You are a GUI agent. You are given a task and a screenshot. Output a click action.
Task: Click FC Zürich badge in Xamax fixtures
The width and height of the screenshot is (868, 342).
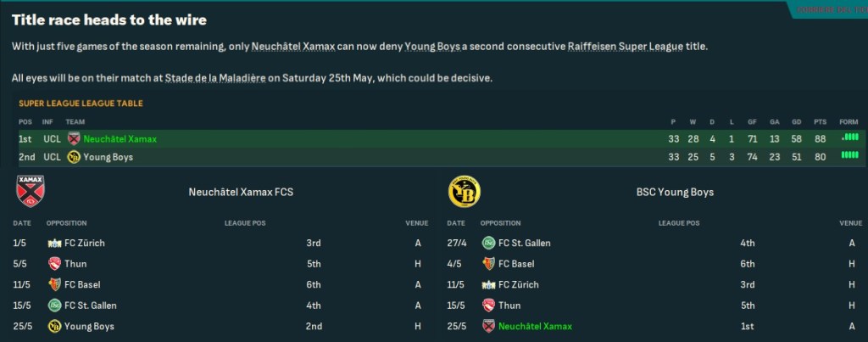[x=55, y=244]
